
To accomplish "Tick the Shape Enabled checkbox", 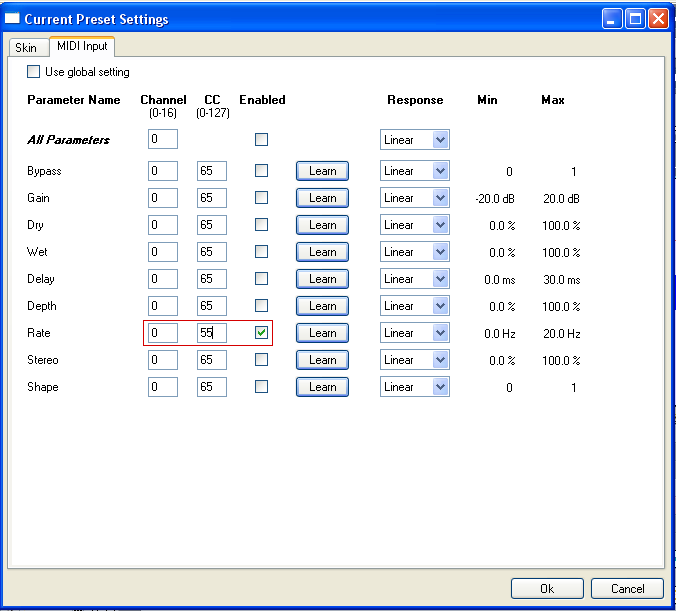I will click(261, 386).
